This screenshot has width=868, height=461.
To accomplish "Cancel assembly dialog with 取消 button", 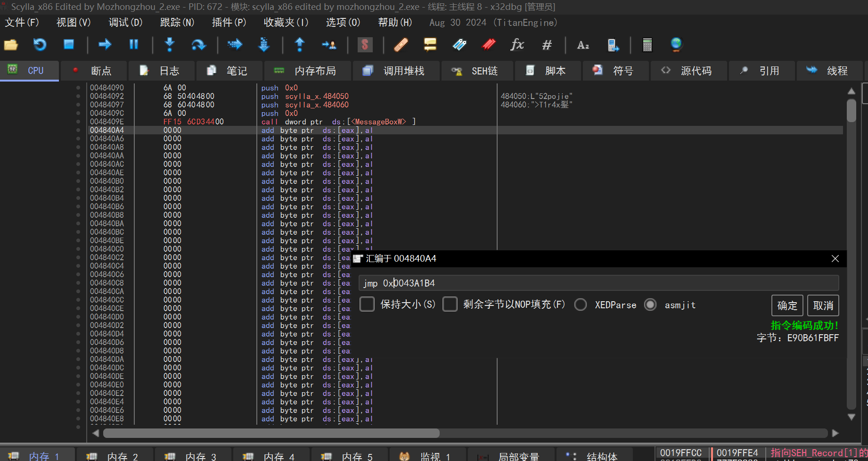I will tap(823, 305).
